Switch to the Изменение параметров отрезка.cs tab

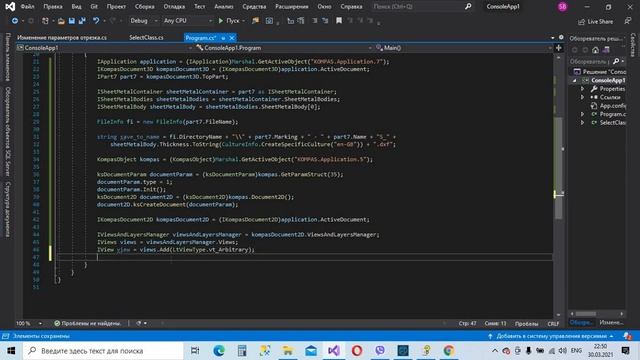[62, 38]
